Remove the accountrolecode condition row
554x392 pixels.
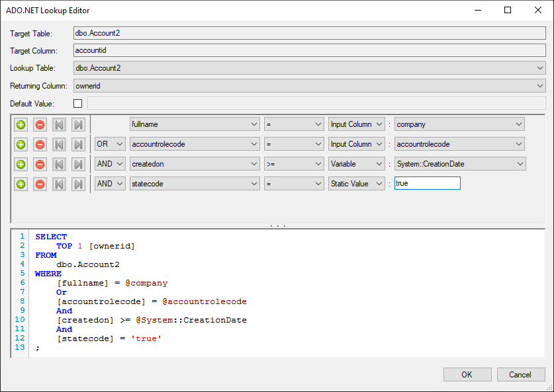(40, 144)
